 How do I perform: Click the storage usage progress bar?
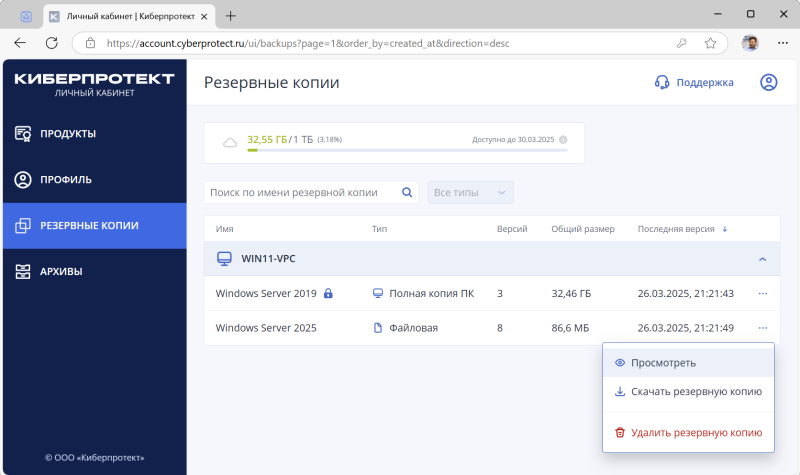tap(407, 150)
